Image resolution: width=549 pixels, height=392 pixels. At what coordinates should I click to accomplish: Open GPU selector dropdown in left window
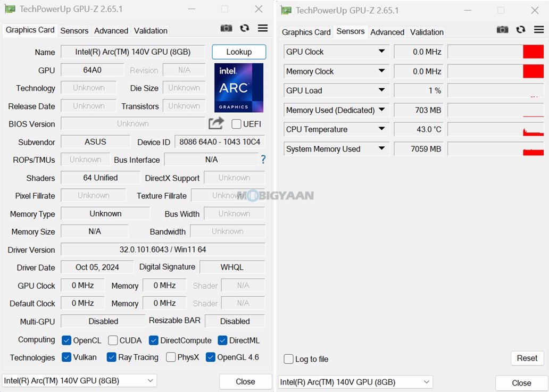[79, 380]
